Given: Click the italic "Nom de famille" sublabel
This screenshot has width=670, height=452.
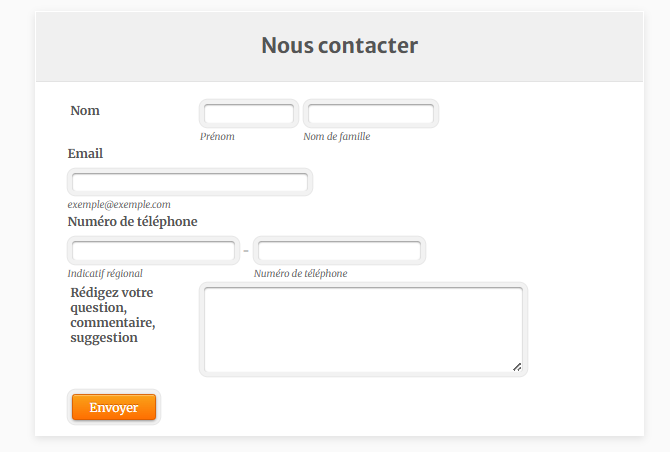Looking at the screenshot, I should 336,136.
